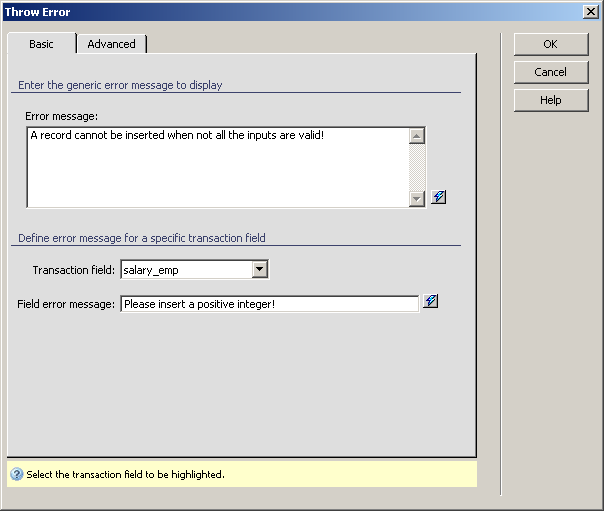
Task: Select the salary_emp value in Transaction field
Action: [185, 269]
